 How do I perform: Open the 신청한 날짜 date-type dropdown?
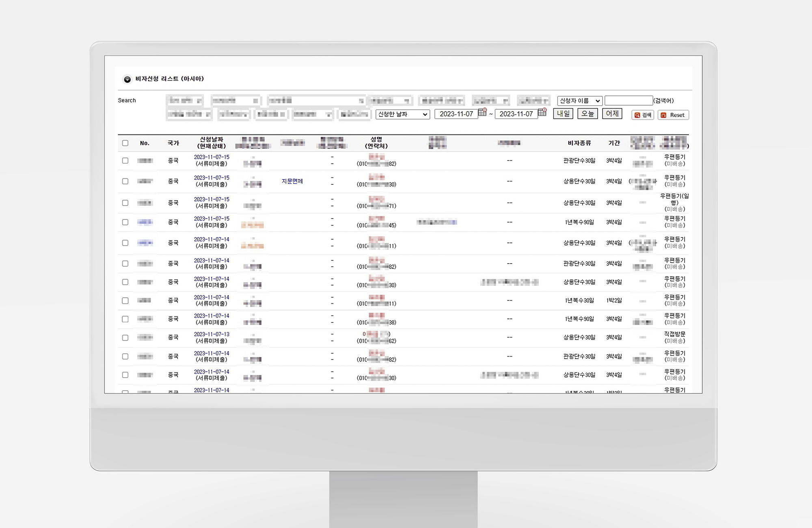402,114
